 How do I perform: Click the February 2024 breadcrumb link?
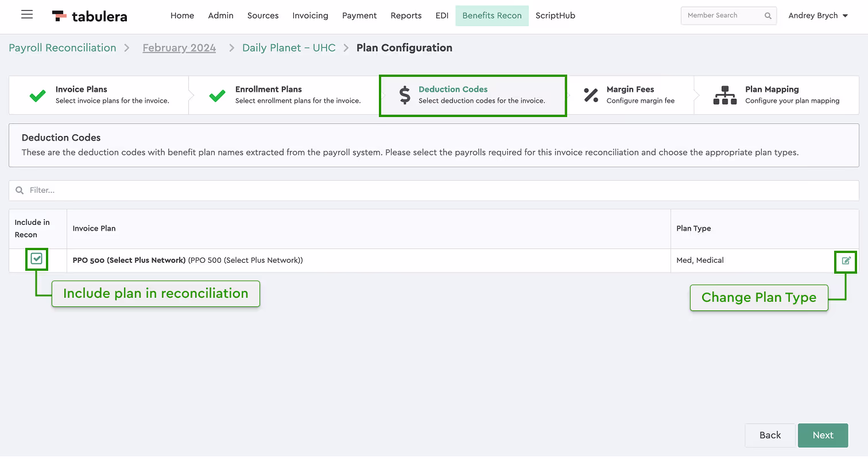[x=179, y=48]
